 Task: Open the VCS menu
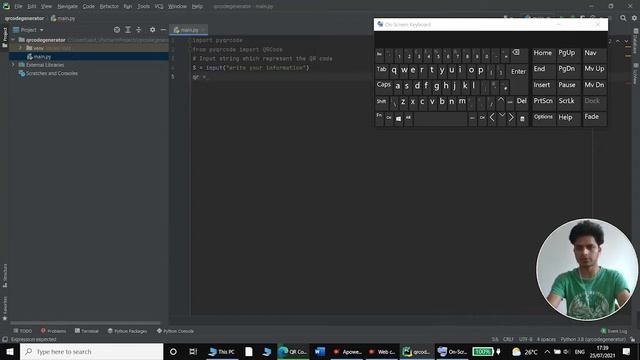[x=159, y=7]
